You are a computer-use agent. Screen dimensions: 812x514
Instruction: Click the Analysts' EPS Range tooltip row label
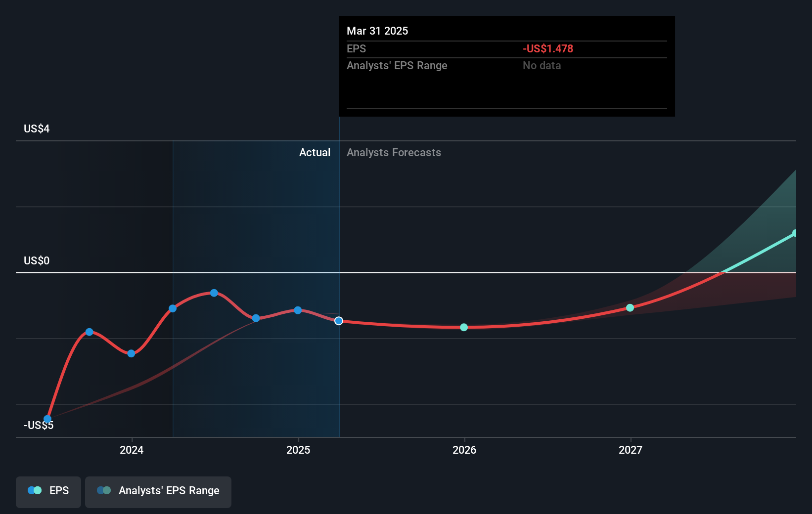397,66
